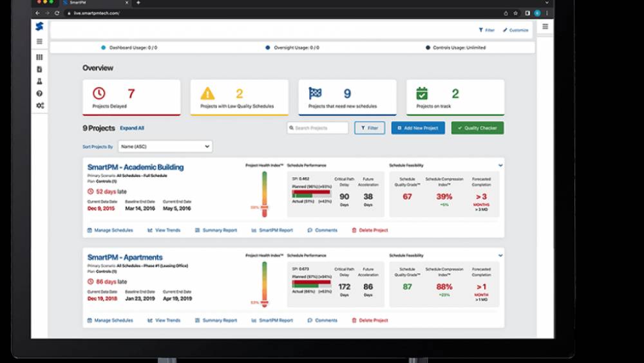Open the Projects Delayed card
This screenshot has height=363, width=644.
point(131,97)
